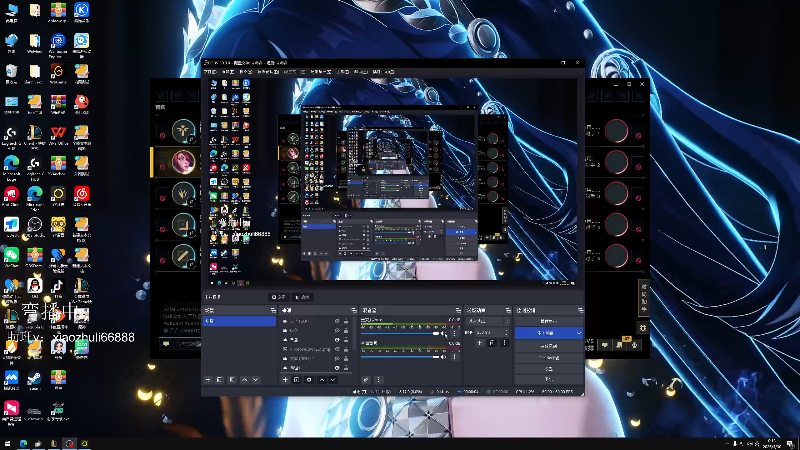Viewport: 800px width, 450px height.
Task: Open WPS Office desktop shortcut
Action: coord(58,136)
